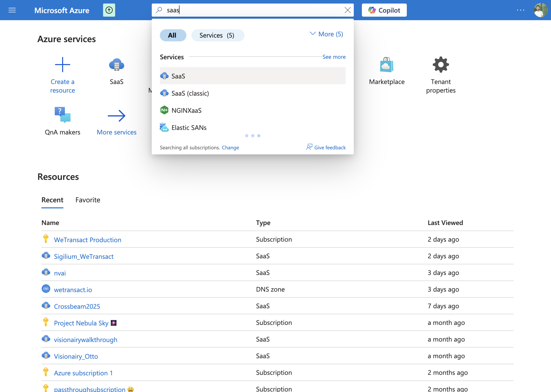
Task: Click the SaaS icon beside Sigilium_WeTransact
Action: (46, 256)
